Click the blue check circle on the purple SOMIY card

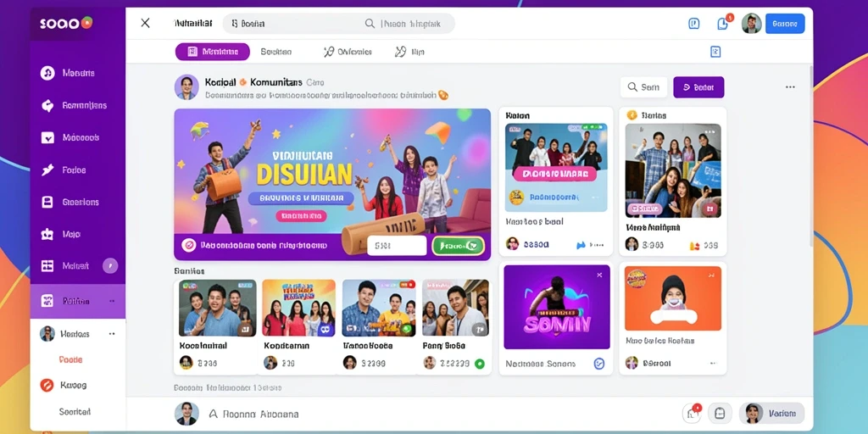pyautogui.click(x=599, y=364)
